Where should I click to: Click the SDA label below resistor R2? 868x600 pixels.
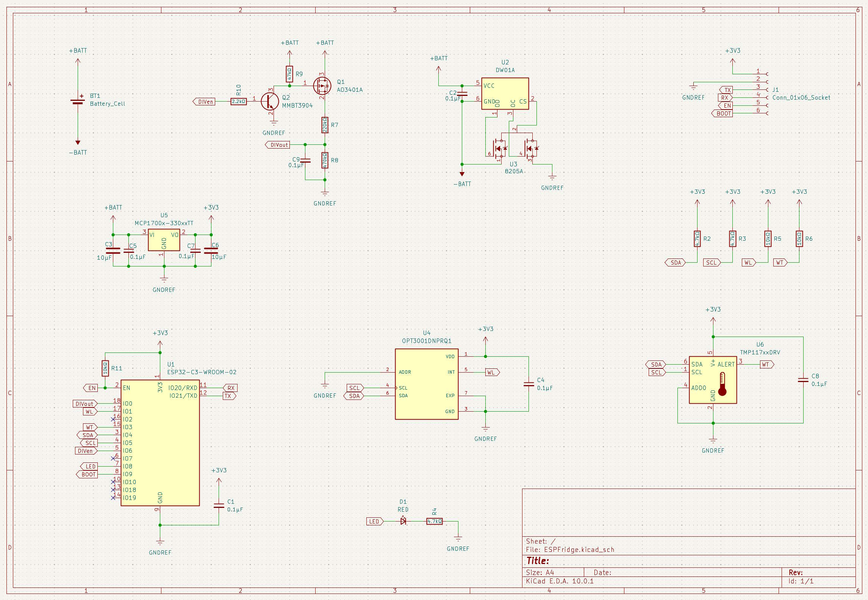(675, 262)
